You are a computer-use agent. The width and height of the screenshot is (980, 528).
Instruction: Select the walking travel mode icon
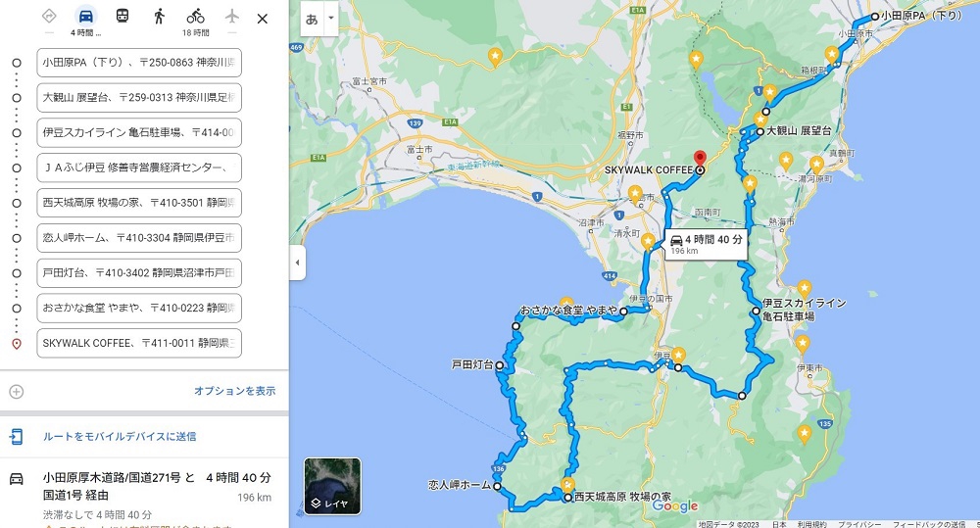[x=159, y=17]
